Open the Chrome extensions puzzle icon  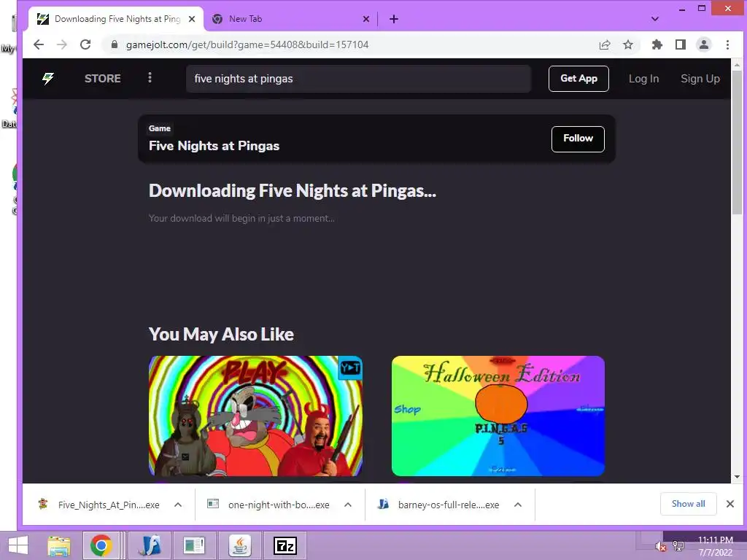click(657, 44)
